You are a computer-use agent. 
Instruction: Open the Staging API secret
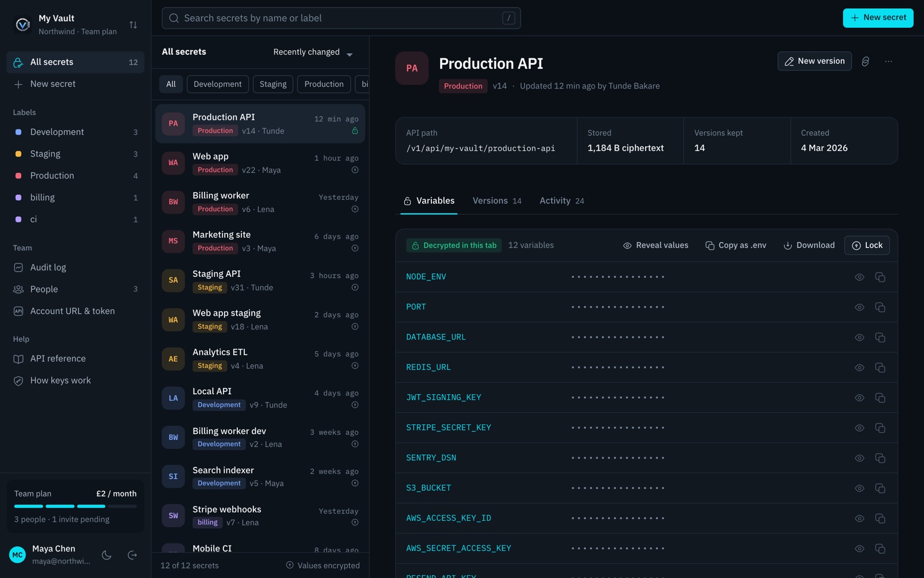coord(260,280)
